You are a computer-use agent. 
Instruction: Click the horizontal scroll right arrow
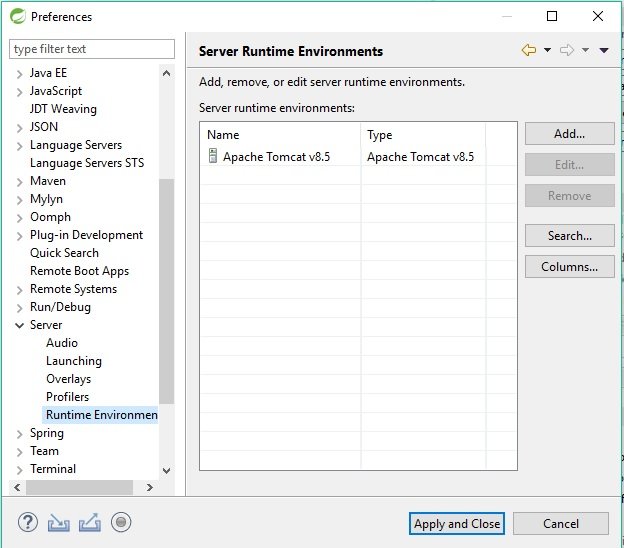[150, 488]
